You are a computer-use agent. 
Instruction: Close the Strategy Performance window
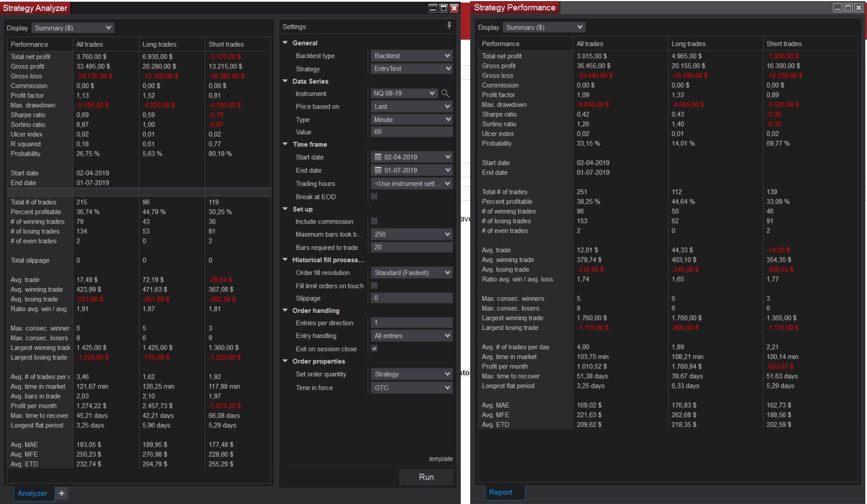tap(859, 8)
